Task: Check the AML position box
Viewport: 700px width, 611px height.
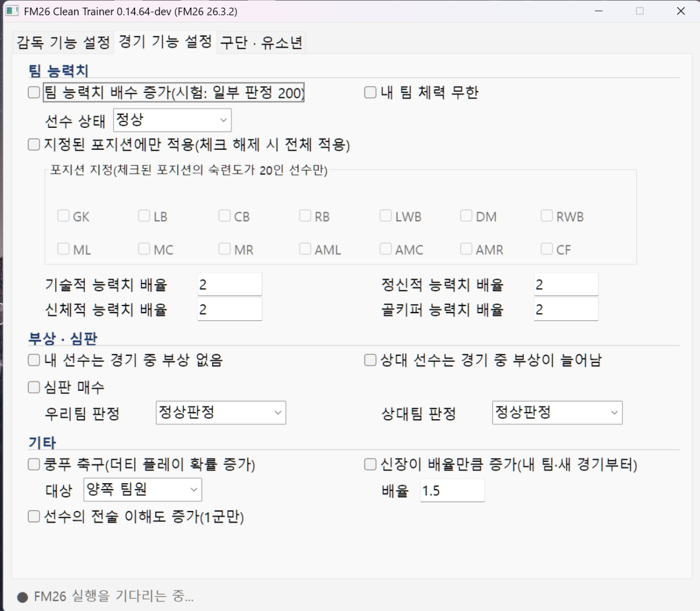Action: 305,249
